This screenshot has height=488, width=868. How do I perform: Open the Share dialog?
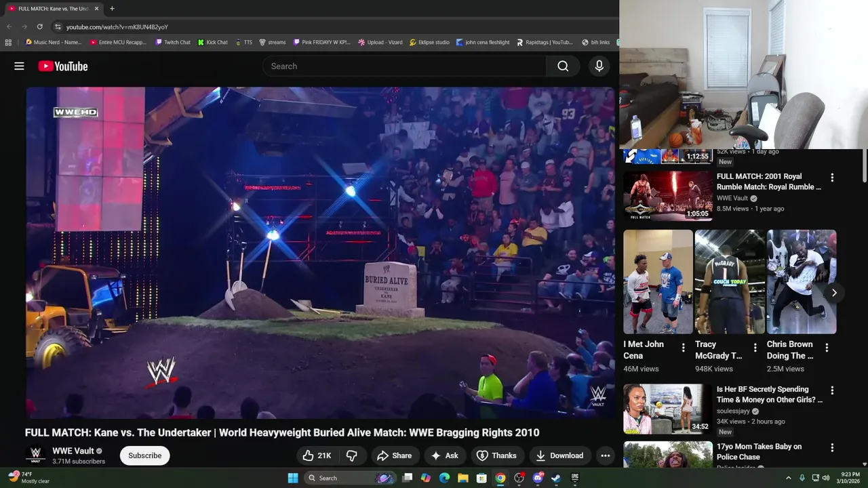394,455
